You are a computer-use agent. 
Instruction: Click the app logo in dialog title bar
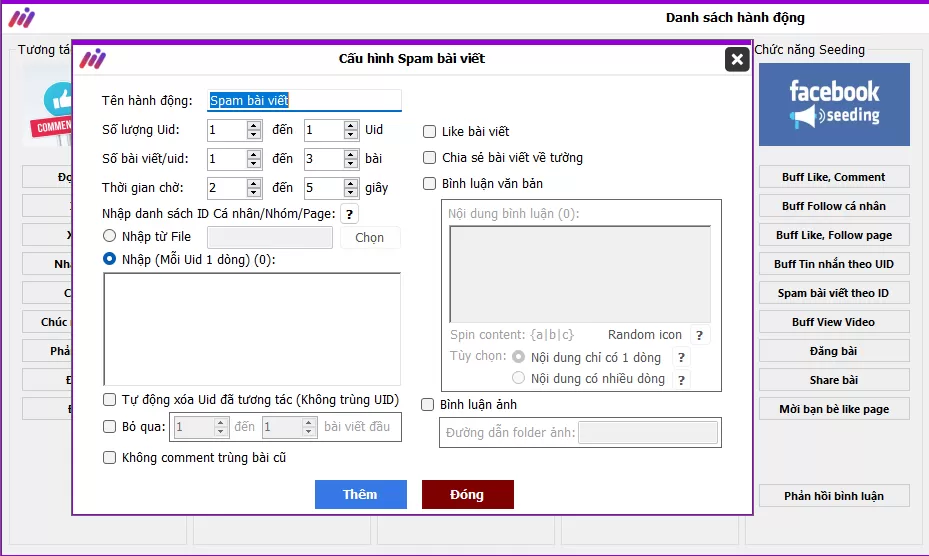[93, 59]
